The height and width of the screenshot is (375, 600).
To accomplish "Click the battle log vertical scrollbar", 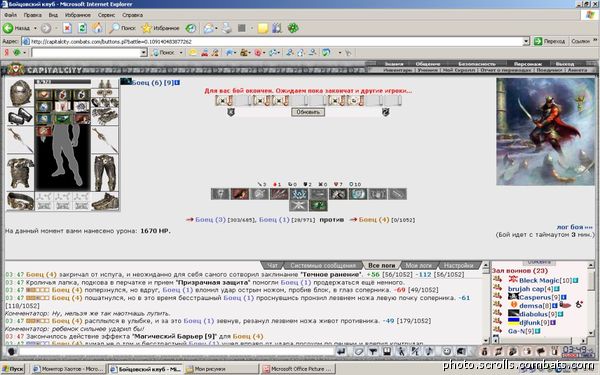I will [486, 302].
